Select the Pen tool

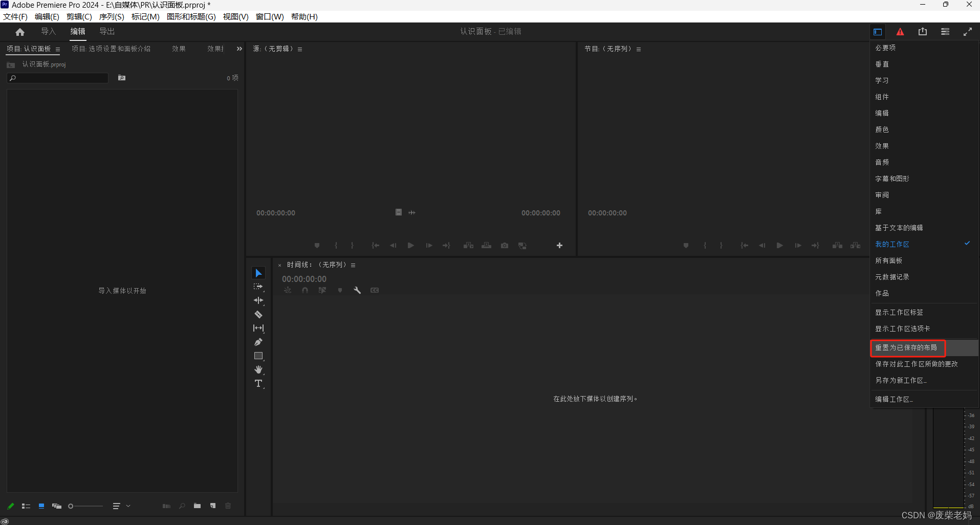pyautogui.click(x=258, y=342)
